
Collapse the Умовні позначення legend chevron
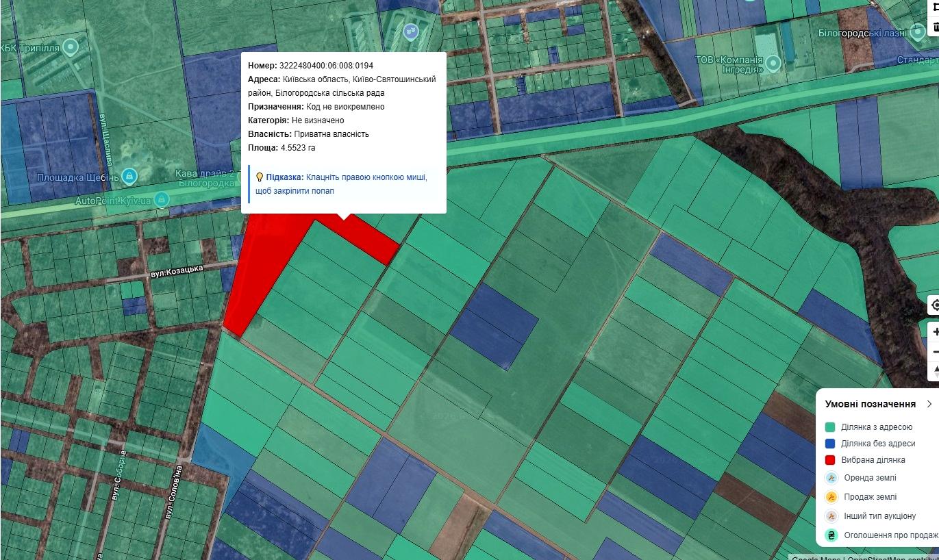[929, 404]
